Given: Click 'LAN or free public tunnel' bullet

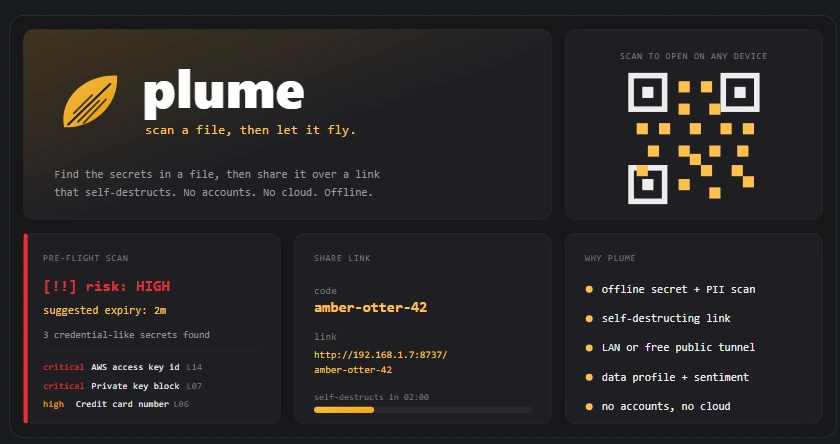Looking at the screenshot, I should [x=678, y=348].
